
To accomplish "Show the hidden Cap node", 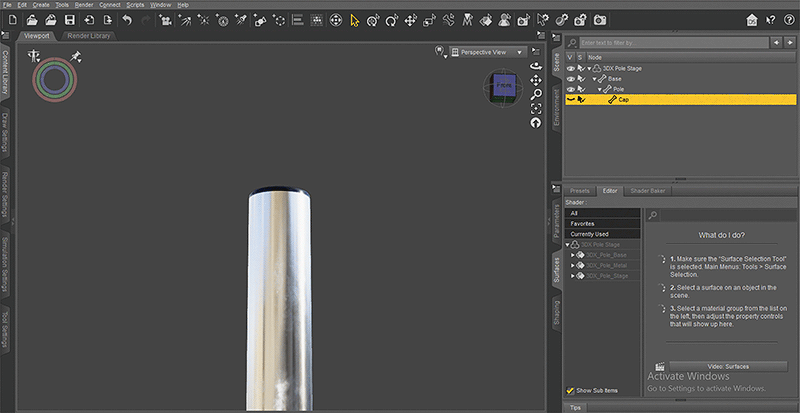I will [x=570, y=100].
